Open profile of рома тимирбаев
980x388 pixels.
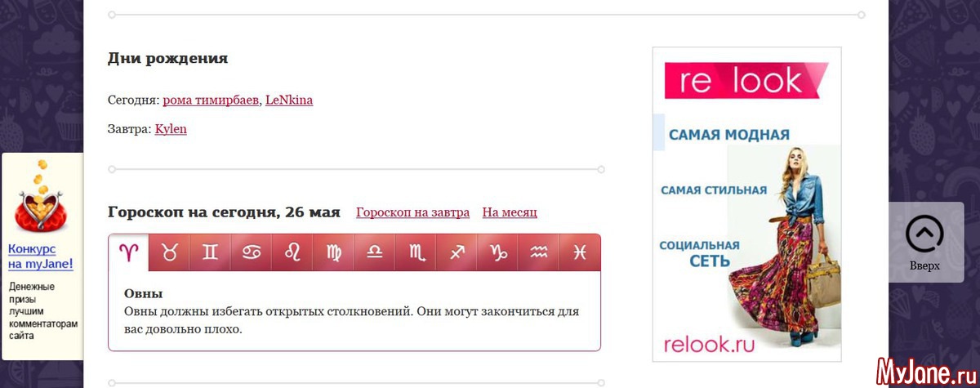click(211, 100)
